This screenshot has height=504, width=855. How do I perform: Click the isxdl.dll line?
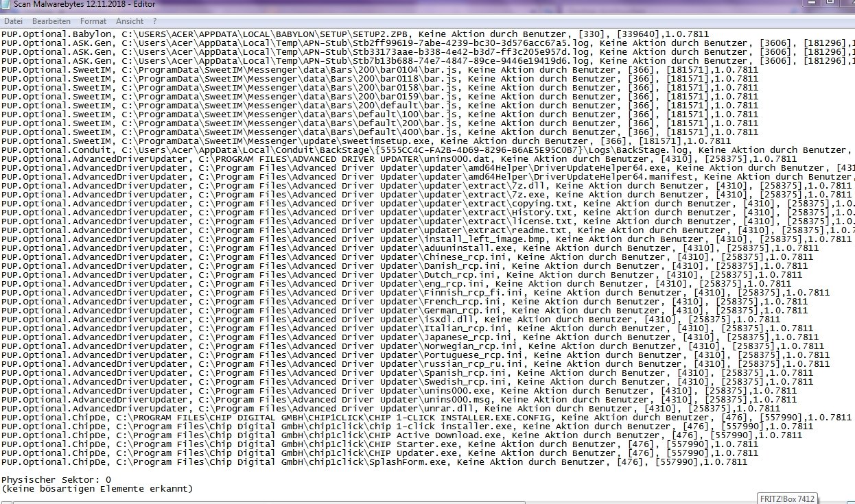390,319
